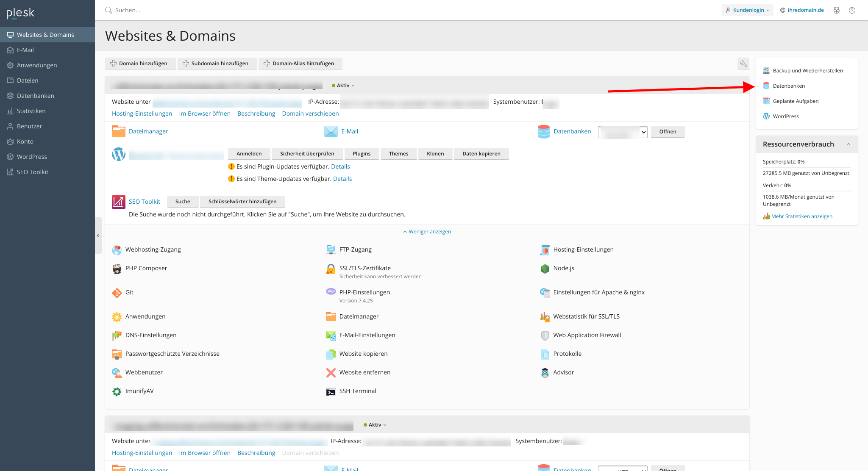Open Details for Plugin-Updates
The width and height of the screenshot is (868, 471).
point(340,166)
